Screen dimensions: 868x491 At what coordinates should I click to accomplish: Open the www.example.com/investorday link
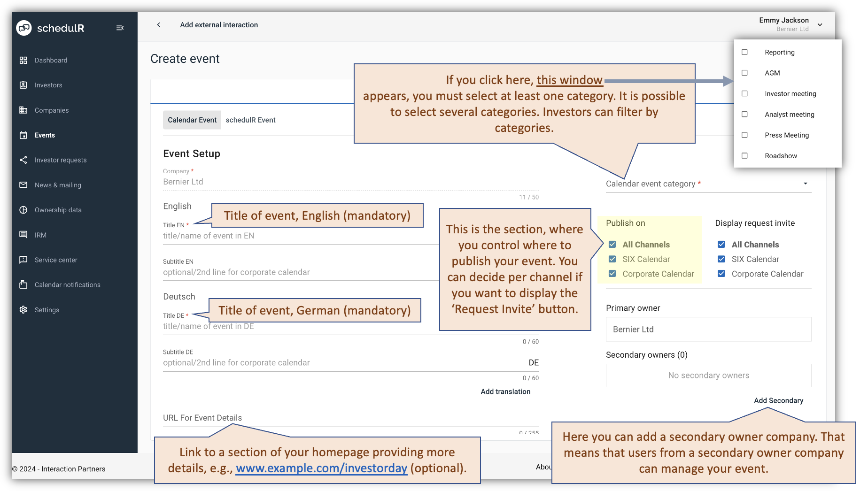[322, 468]
